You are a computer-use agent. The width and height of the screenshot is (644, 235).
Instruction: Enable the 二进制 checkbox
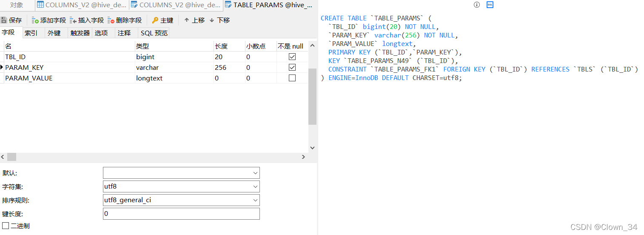[x=6, y=226]
